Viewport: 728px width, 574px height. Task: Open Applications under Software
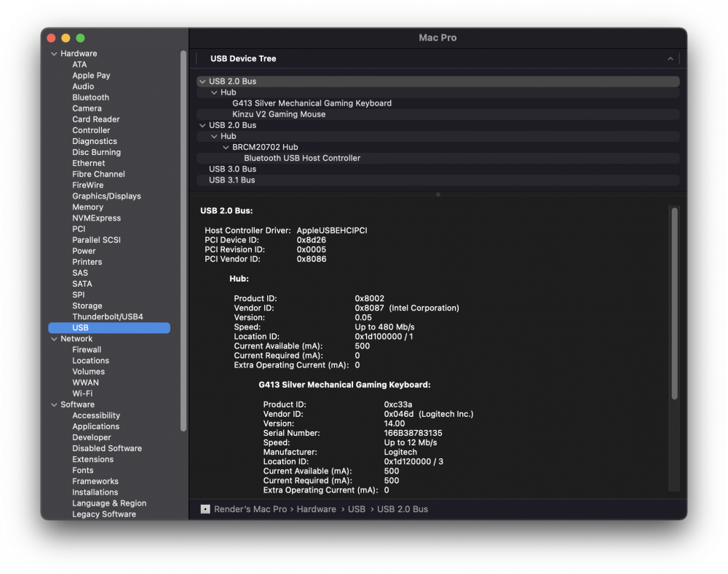click(x=95, y=427)
